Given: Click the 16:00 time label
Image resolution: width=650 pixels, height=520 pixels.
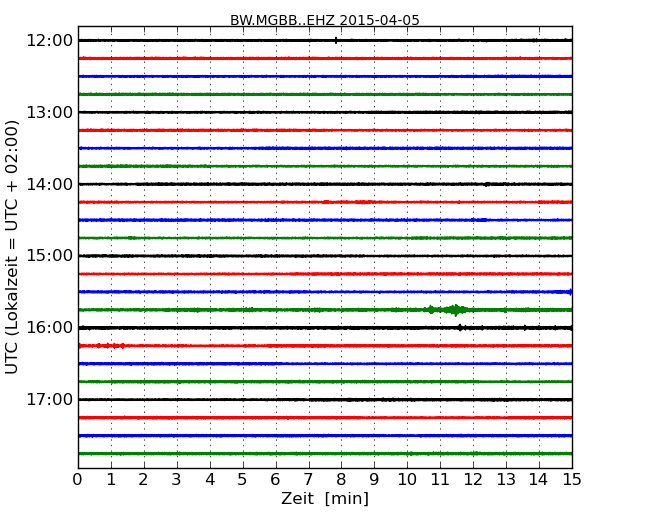Looking at the screenshot, I should 49,328.
